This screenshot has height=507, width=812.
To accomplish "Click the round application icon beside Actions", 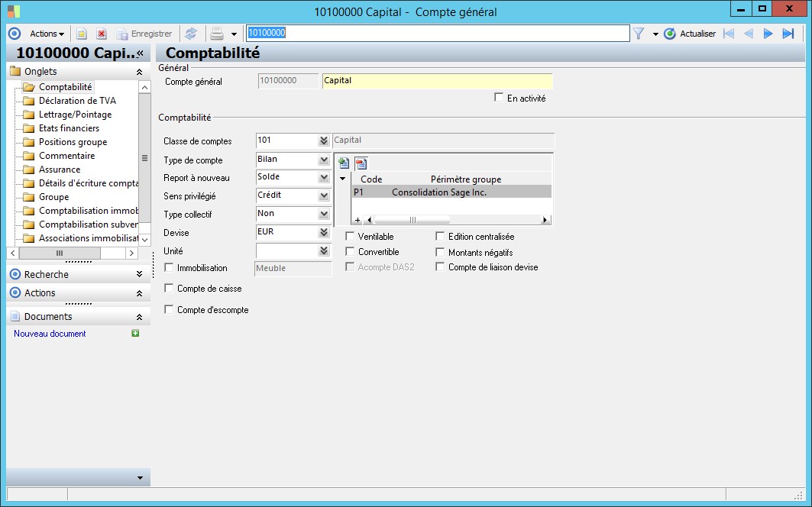I will 15,34.
